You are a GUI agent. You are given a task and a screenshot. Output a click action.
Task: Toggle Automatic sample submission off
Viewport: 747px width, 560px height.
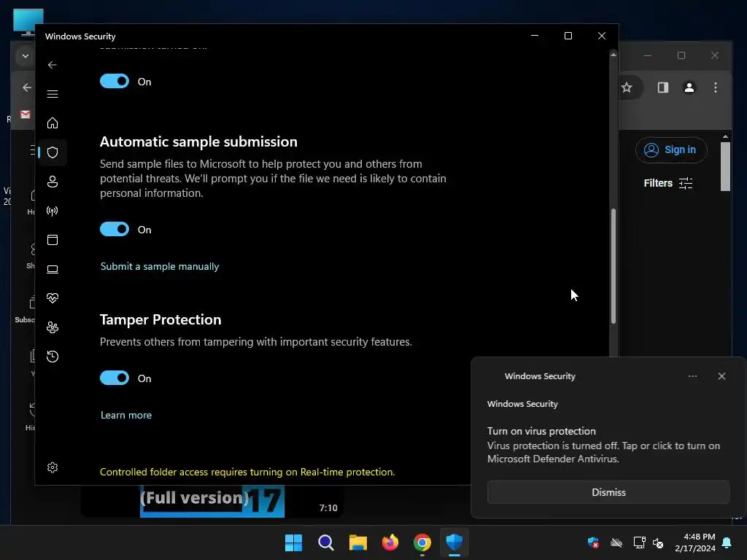click(x=115, y=229)
